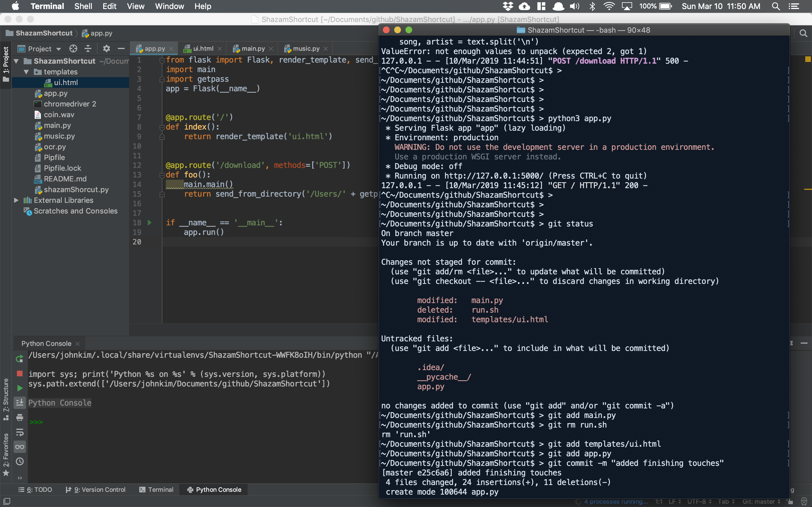Image resolution: width=812 pixels, height=507 pixels.
Task: Expand External Libraries node
Action: point(16,200)
